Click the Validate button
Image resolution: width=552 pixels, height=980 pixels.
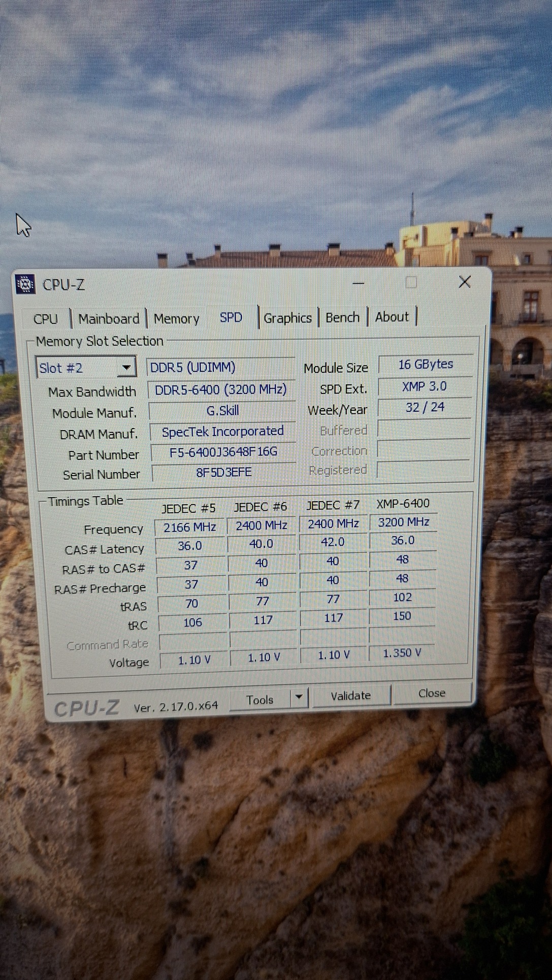click(x=350, y=695)
